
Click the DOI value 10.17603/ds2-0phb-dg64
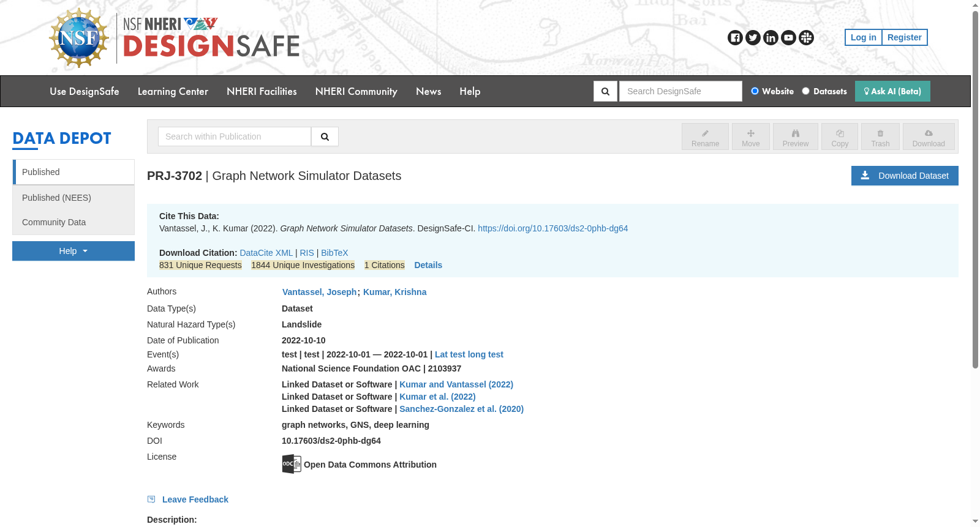[331, 441]
